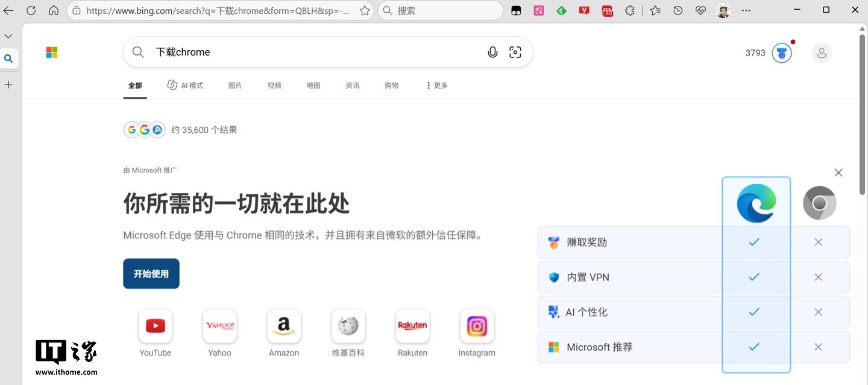Open the 购物 tab

click(x=392, y=86)
